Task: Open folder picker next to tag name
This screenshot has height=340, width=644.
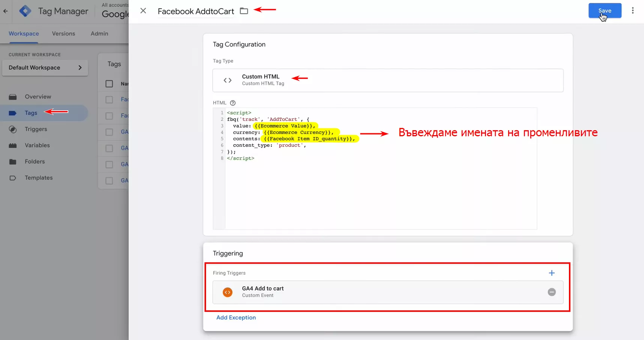Action: [x=244, y=11]
